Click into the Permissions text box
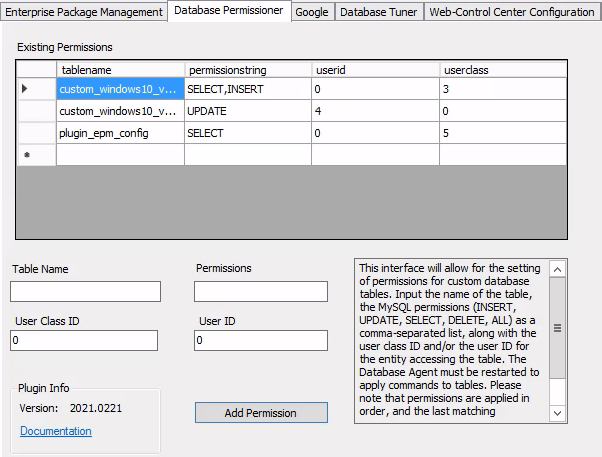This screenshot has height=457, width=602. pos(260,291)
